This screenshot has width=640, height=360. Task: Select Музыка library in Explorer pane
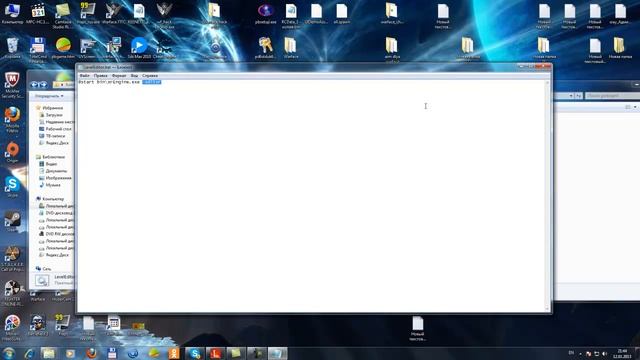pos(52,185)
